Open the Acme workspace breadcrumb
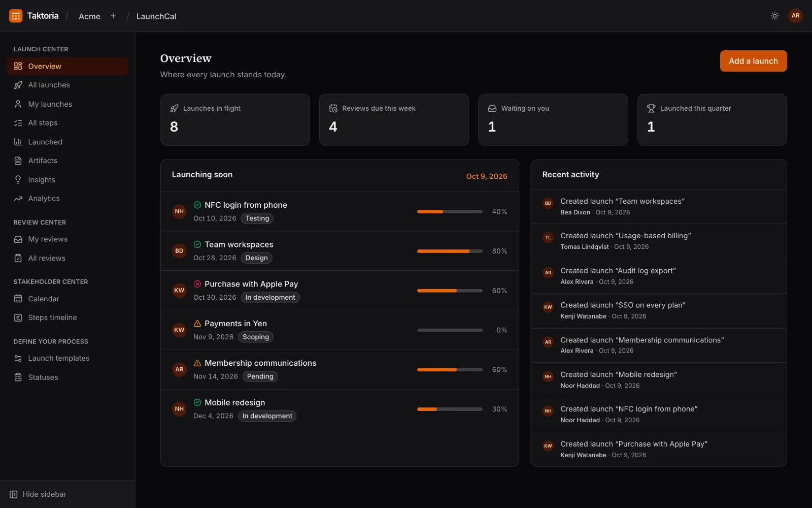This screenshot has height=508, width=812. (89, 16)
